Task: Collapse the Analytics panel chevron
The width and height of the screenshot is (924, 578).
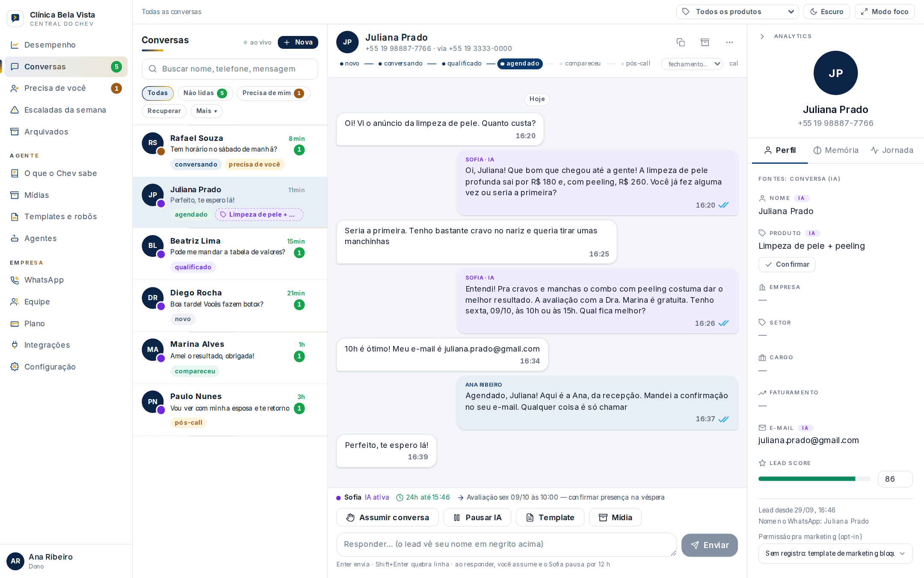Action: (x=762, y=36)
